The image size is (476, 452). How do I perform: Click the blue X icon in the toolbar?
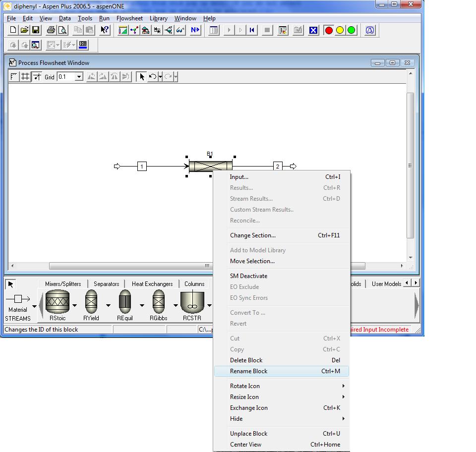pyautogui.click(x=313, y=30)
